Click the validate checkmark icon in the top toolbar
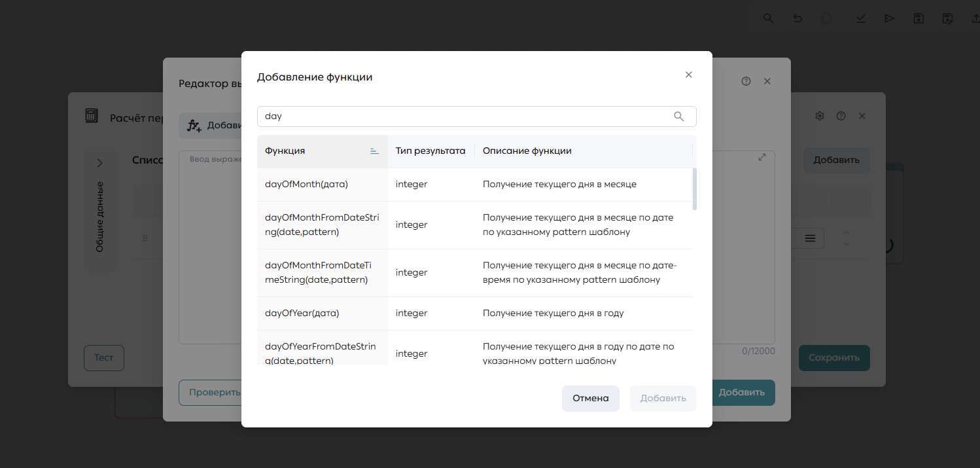The width and height of the screenshot is (980, 468). [861, 18]
